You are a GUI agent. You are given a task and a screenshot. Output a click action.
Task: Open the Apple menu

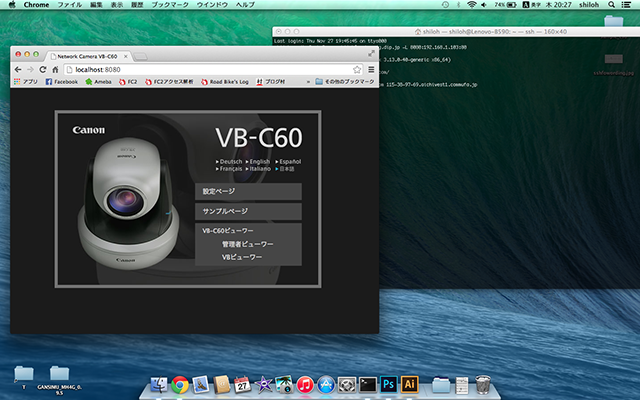pyautogui.click(x=12, y=4)
